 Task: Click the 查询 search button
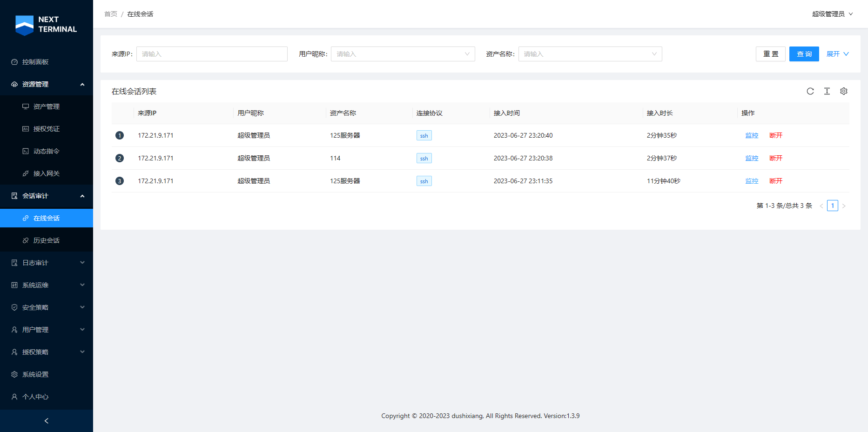coord(804,54)
